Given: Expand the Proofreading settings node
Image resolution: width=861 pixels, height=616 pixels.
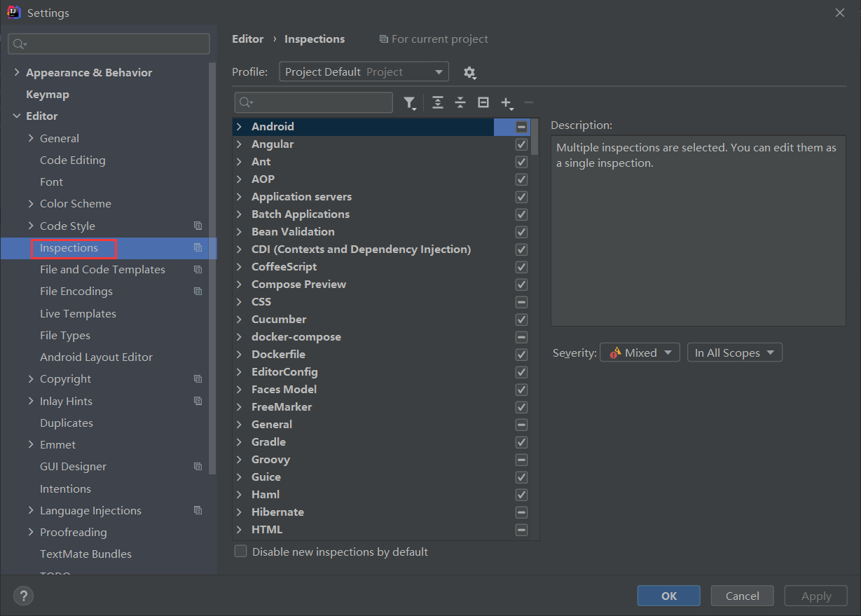Looking at the screenshot, I should (x=31, y=532).
